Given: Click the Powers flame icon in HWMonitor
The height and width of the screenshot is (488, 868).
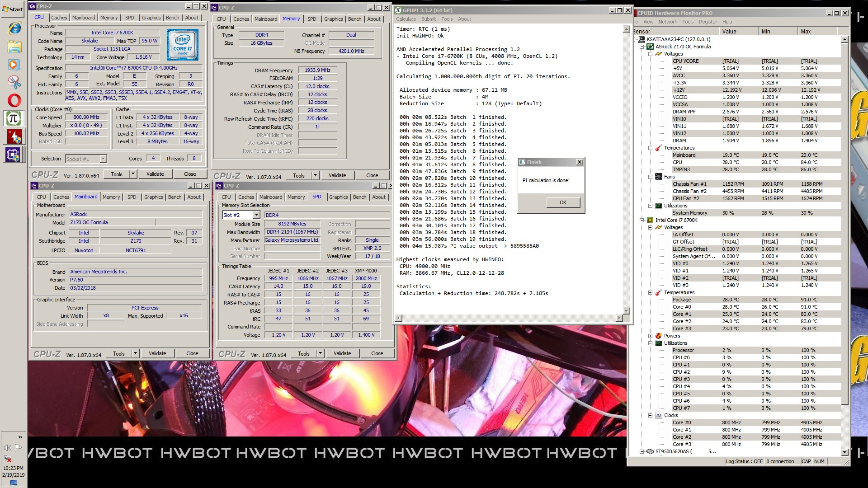Looking at the screenshot, I should pyautogui.click(x=659, y=336).
